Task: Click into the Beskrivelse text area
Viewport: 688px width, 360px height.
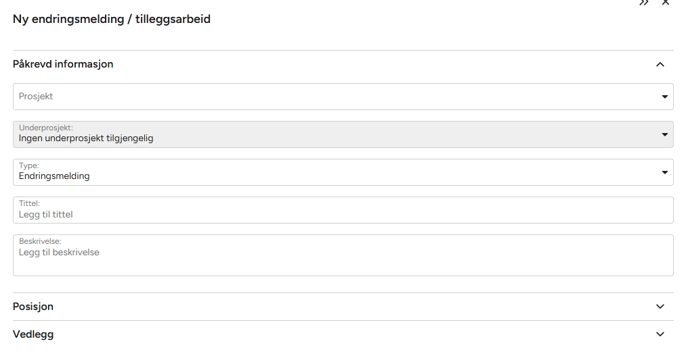Action: pos(343,255)
